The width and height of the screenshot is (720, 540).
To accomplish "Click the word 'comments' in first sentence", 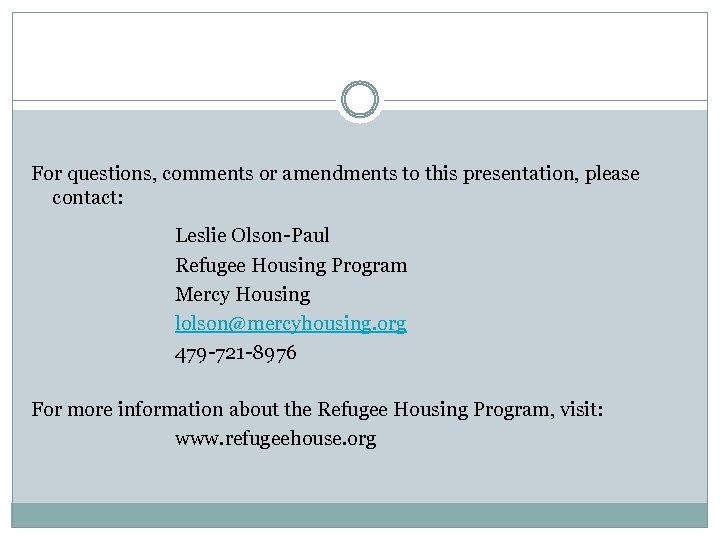I will pyautogui.click(x=204, y=174).
